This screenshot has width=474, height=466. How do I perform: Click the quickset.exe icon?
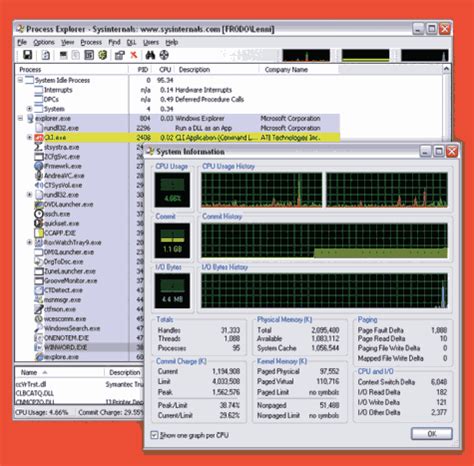39,223
